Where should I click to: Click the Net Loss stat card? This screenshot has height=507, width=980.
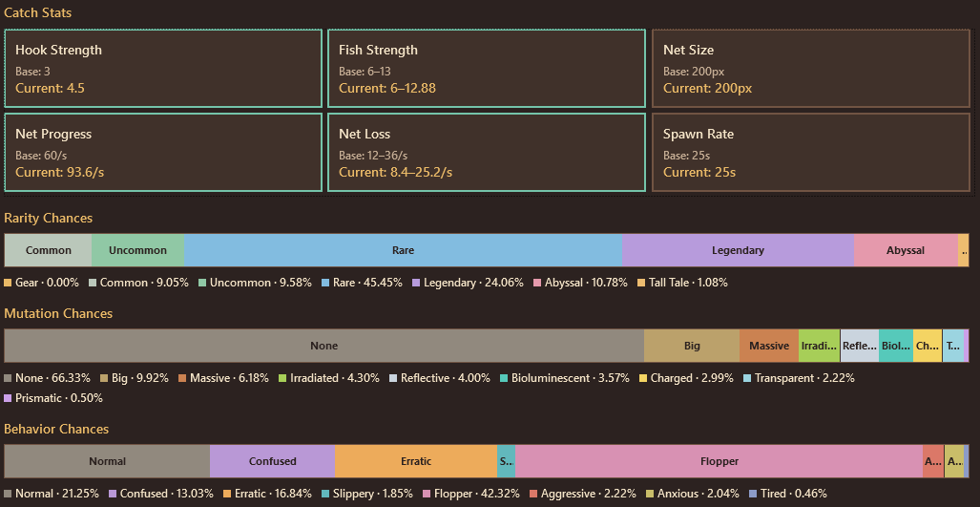coord(487,152)
